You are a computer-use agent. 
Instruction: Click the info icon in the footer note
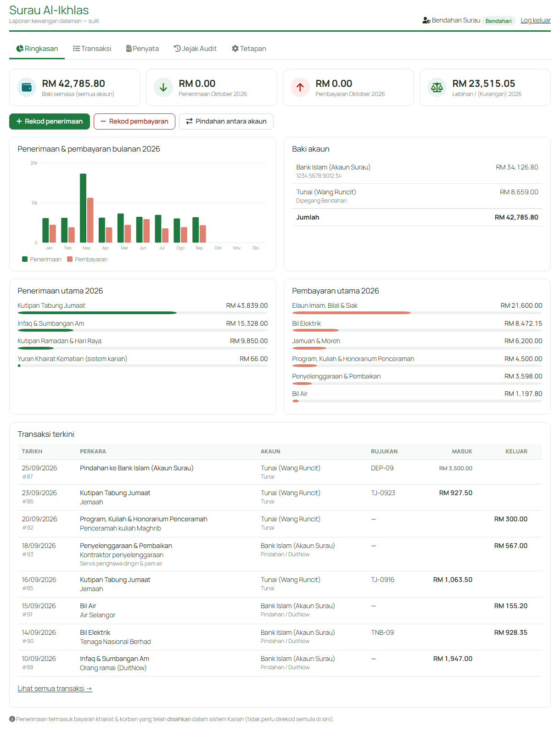pos(12,719)
